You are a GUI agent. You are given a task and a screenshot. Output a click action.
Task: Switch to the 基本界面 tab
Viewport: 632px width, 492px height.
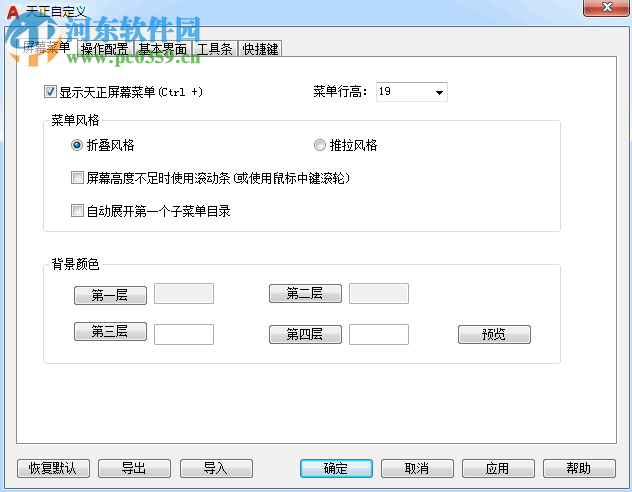point(162,49)
